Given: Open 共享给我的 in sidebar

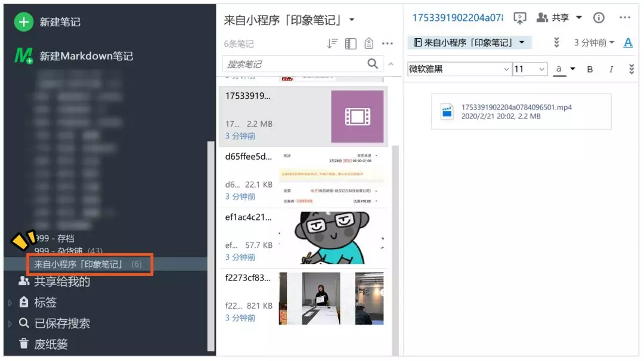Looking at the screenshot, I should point(54,281).
